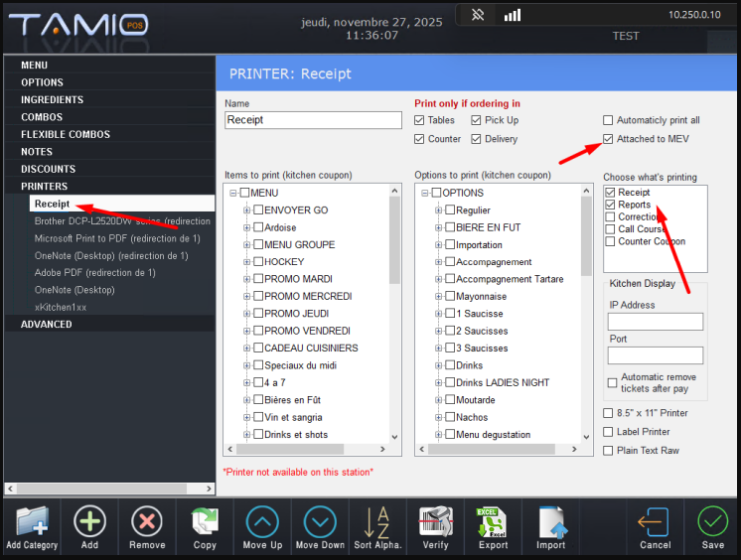This screenshot has width=741, height=560.
Task: Uncheck Reports in what's printing list
Action: (x=610, y=205)
